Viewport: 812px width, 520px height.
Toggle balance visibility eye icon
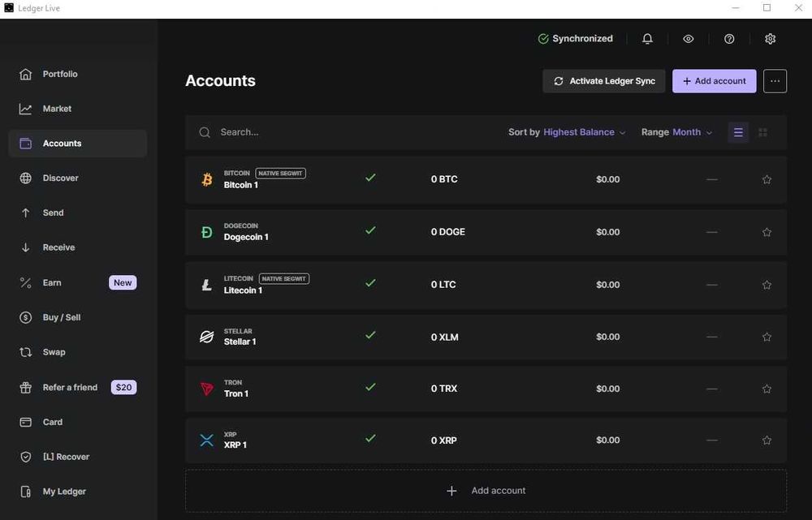689,39
